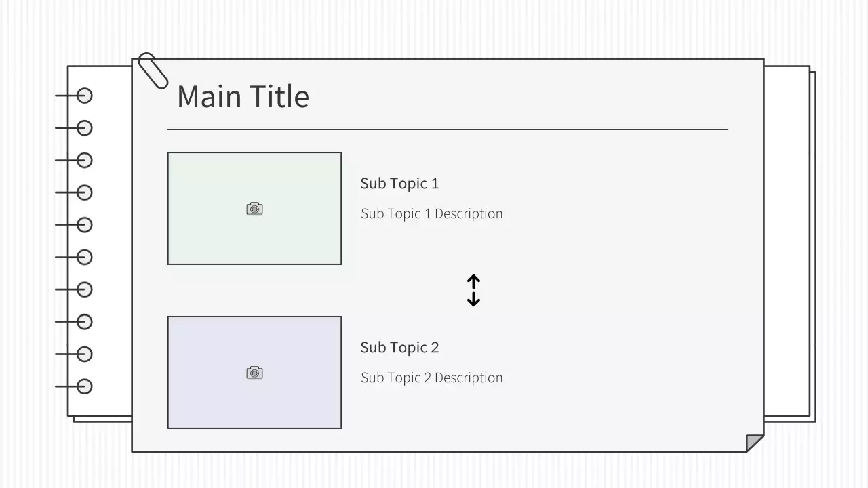Click the second spiral binding ring from top
Screen dimensions: 868x488
pos(84,128)
